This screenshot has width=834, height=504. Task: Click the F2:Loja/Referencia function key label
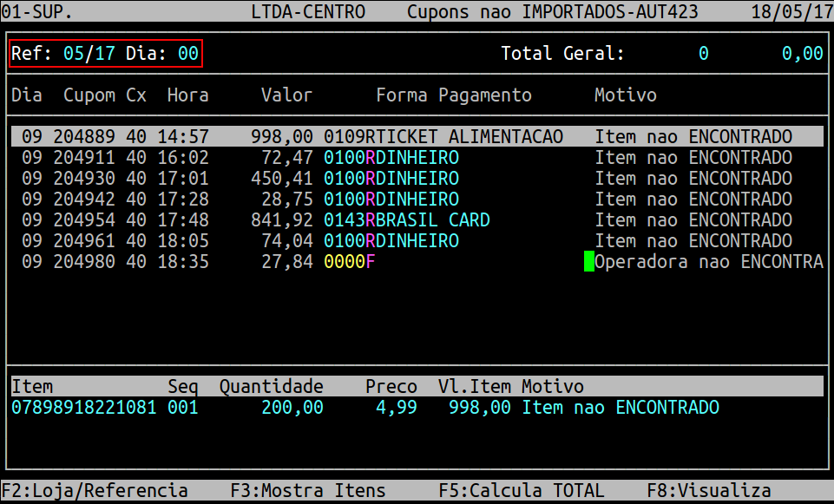tap(95, 490)
